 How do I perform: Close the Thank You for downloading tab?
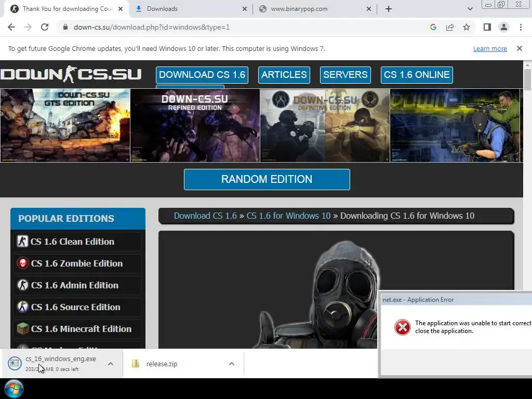click(121, 9)
